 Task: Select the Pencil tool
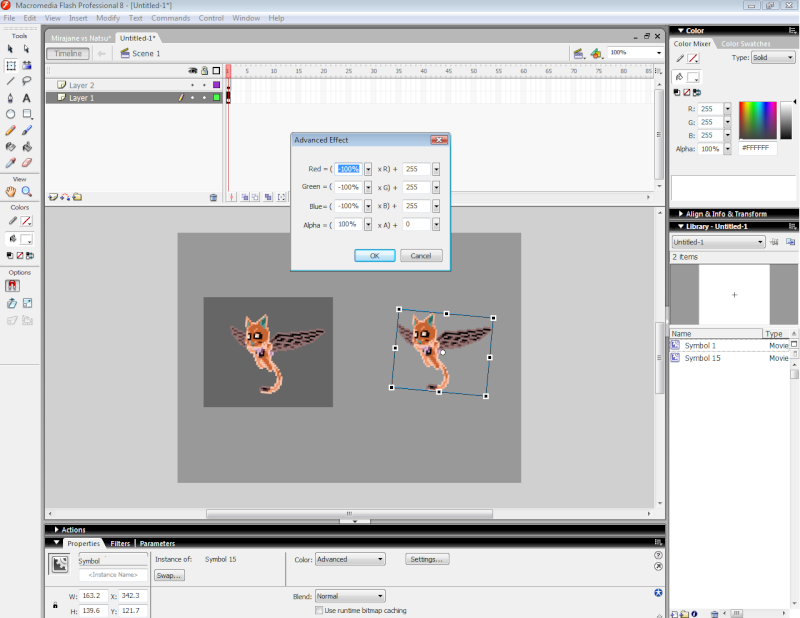tap(11, 131)
